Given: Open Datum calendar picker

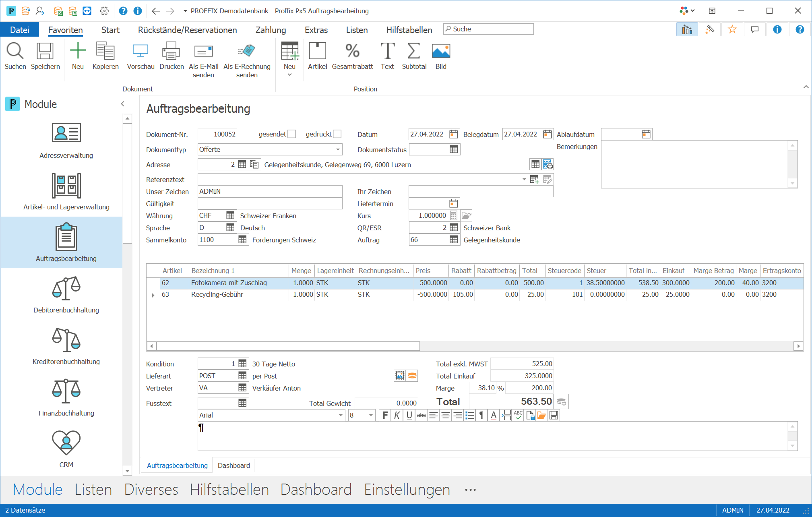Looking at the screenshot, I should coord(454,134).
